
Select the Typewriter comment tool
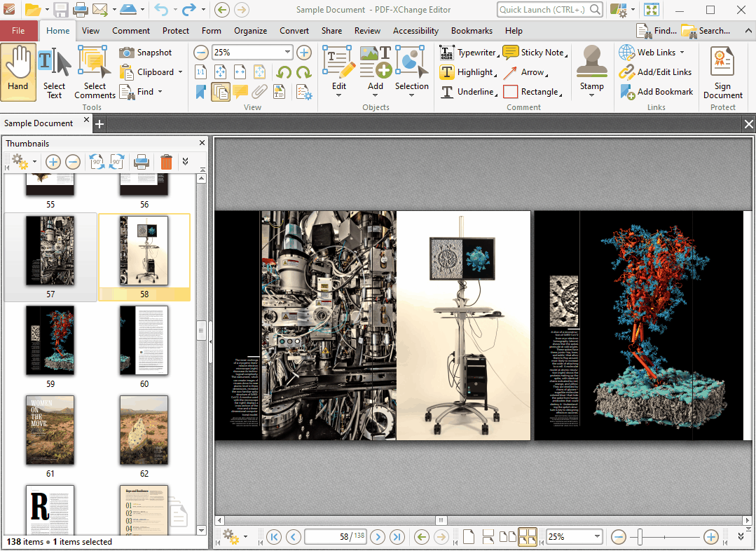coord(446,53)
